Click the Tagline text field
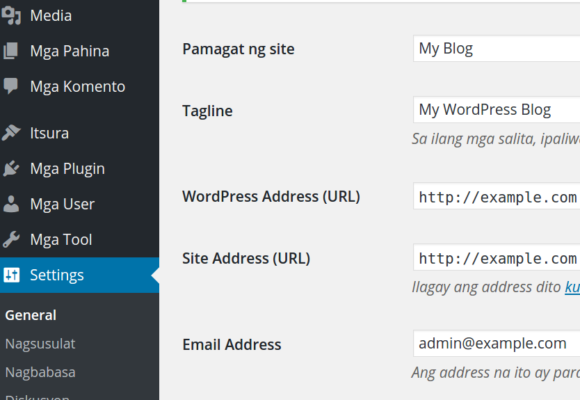Image resolution: width=580 pixels, height=400 pixels. coord(496,110)
